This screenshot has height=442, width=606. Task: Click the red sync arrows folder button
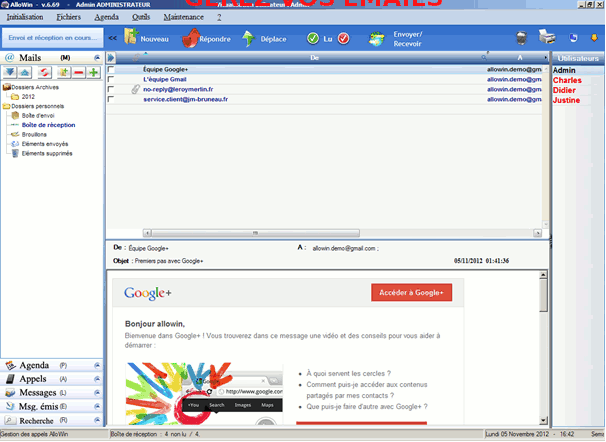[44, 72]
